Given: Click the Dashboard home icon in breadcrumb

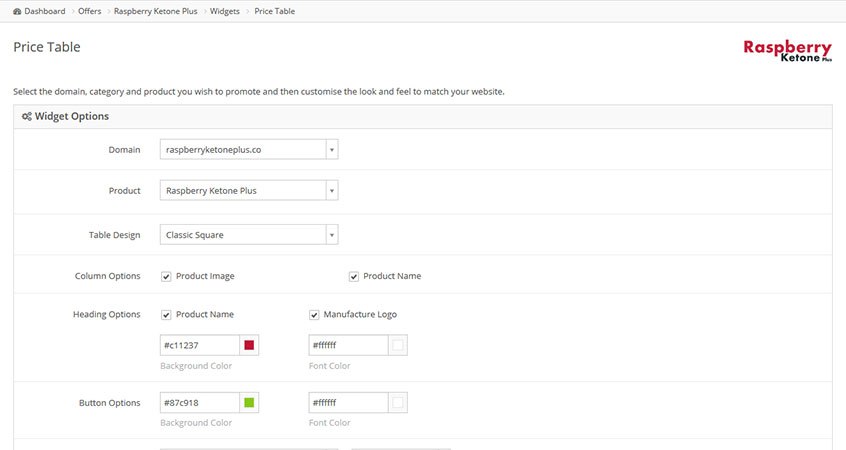Looking at the screenshot, I should [17, 12].
